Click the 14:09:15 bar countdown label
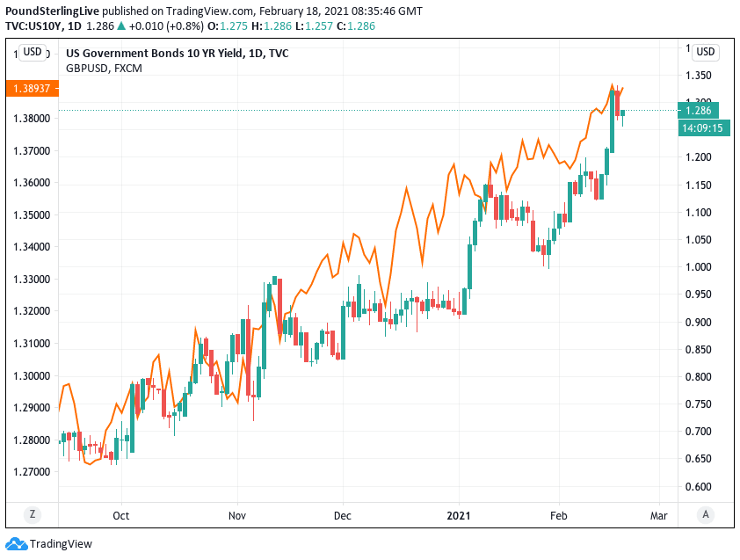Image resolution: width=740 pixels, height=560 pixels. pos(701,128)
